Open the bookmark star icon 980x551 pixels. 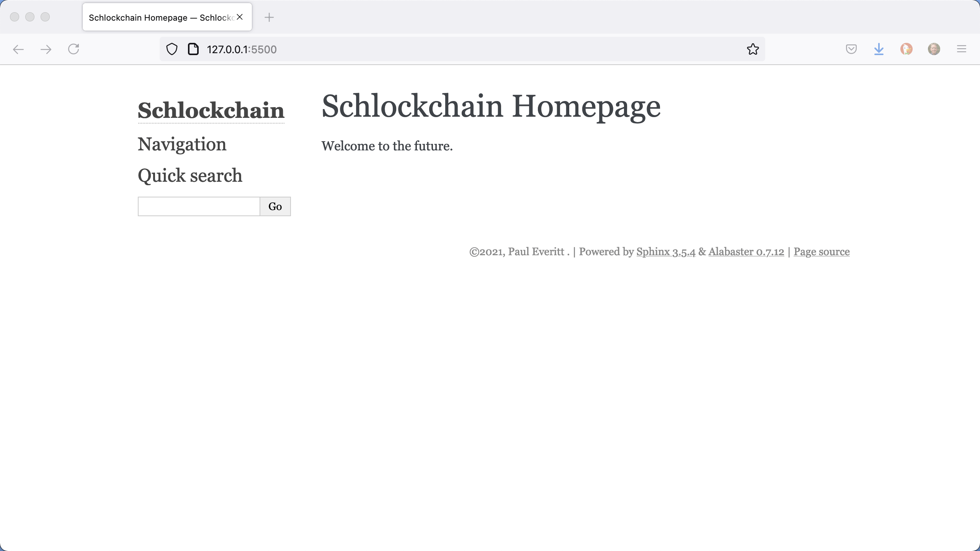coord(752,49)
